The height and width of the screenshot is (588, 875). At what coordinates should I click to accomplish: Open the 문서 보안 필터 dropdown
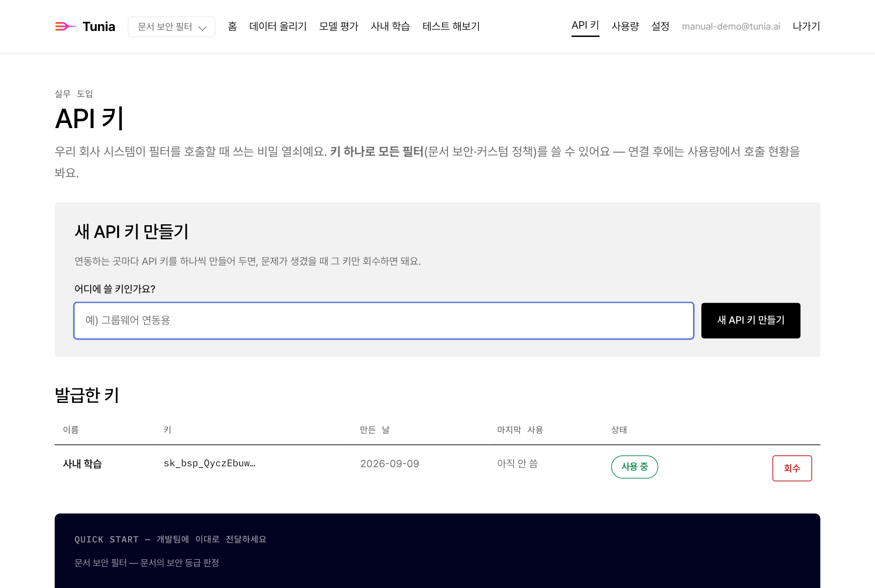pos(171,27)
